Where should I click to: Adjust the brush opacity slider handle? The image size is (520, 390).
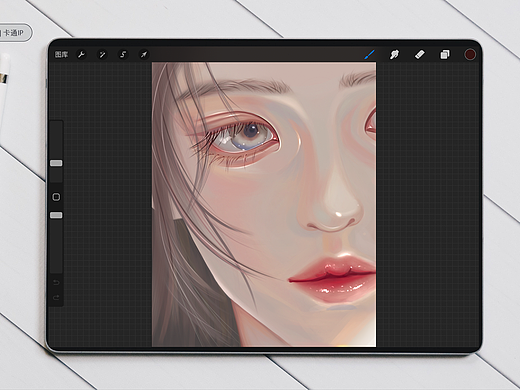[56, 215]
